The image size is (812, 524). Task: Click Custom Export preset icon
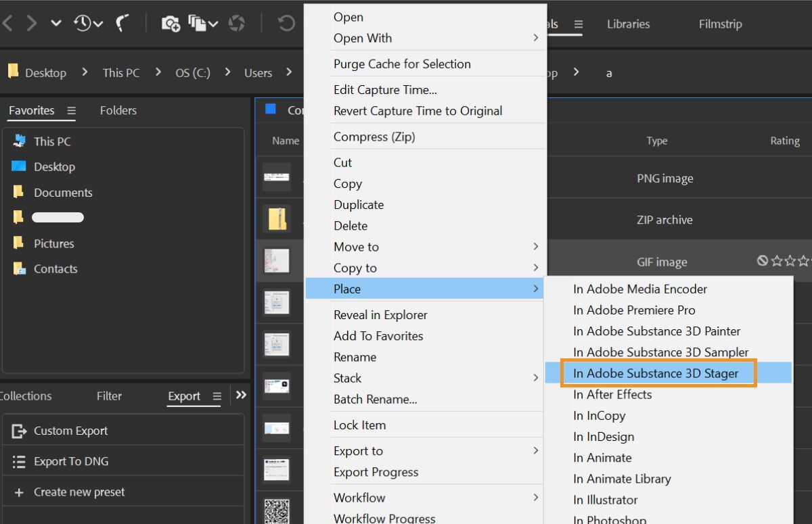(19, 431)
